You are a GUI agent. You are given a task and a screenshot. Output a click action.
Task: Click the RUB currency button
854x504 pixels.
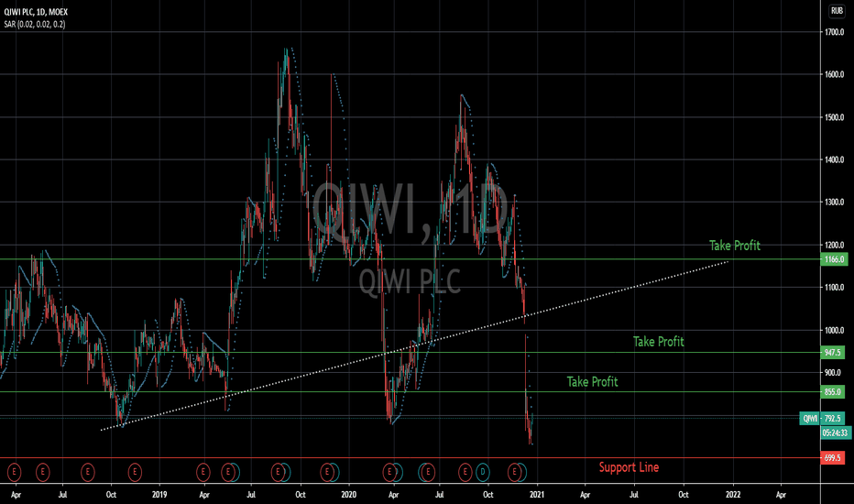(x=837, y=11)
